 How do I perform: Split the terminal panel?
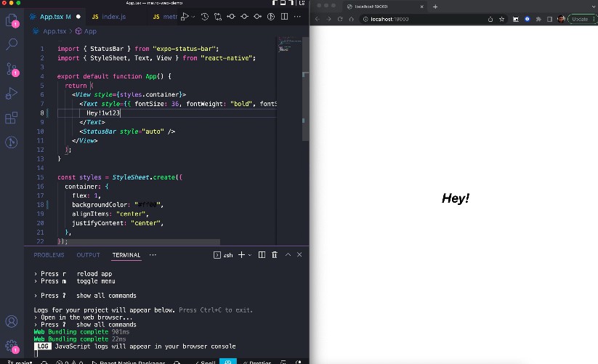(x=262, y=255)
